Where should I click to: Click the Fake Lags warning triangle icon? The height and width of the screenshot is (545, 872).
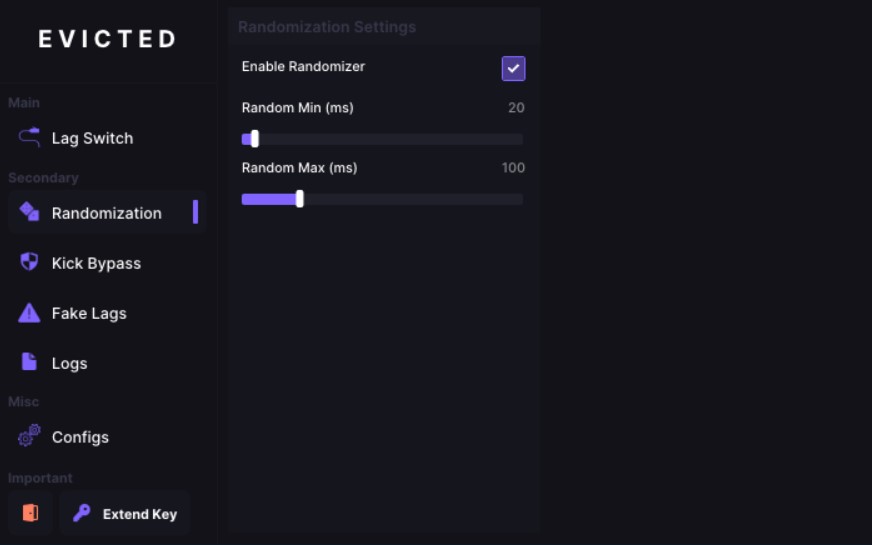coord(29,313)
